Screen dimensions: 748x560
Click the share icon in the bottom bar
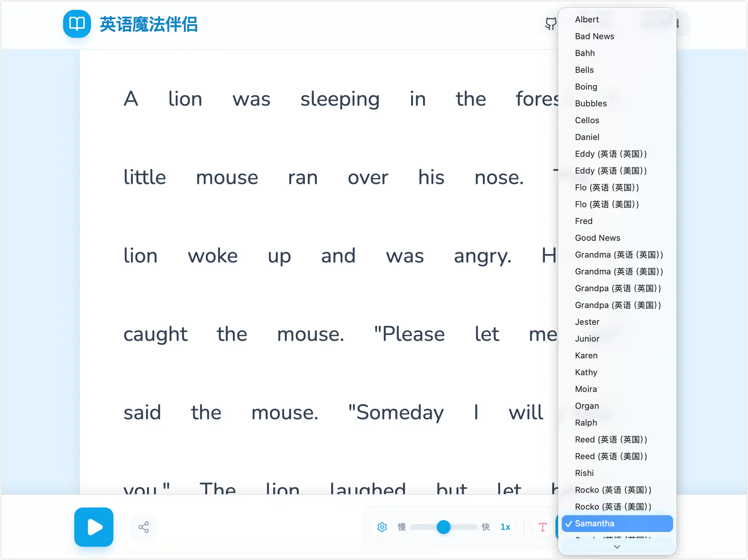[144, 527]
